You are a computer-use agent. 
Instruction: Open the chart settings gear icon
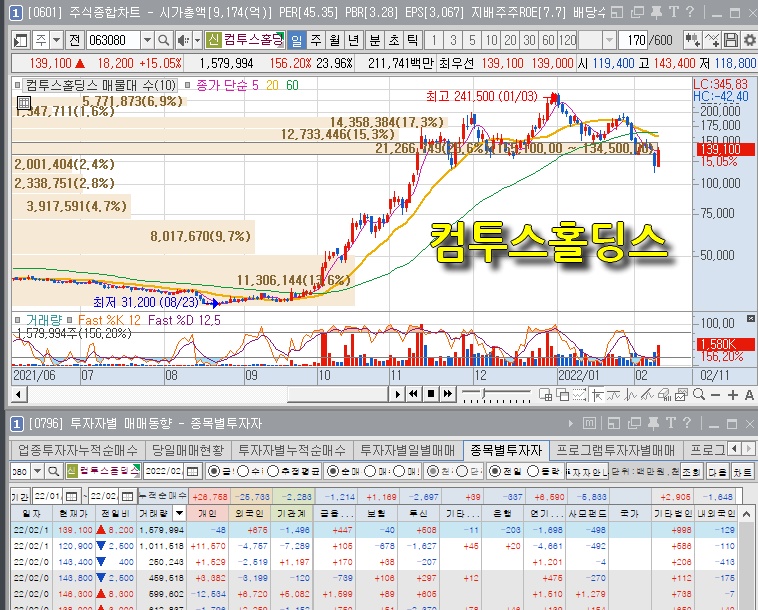(x=749, y=40)
